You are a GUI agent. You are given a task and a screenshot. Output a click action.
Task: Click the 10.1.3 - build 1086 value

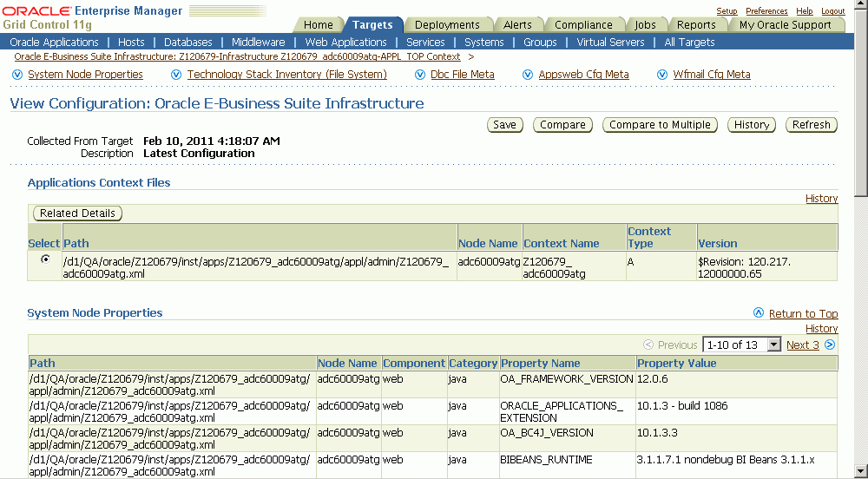pos(682,406)
